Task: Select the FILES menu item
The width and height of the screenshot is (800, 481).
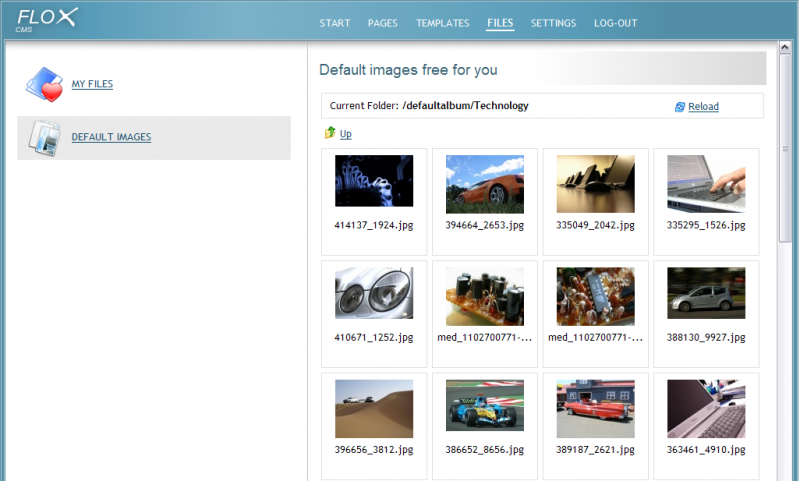Action: [500, 23]
